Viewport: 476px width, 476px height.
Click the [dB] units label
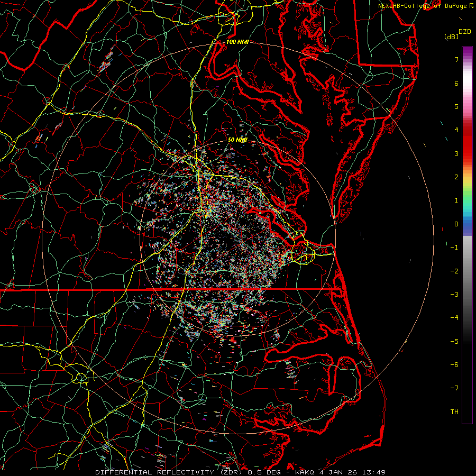[x=451, y=36]
